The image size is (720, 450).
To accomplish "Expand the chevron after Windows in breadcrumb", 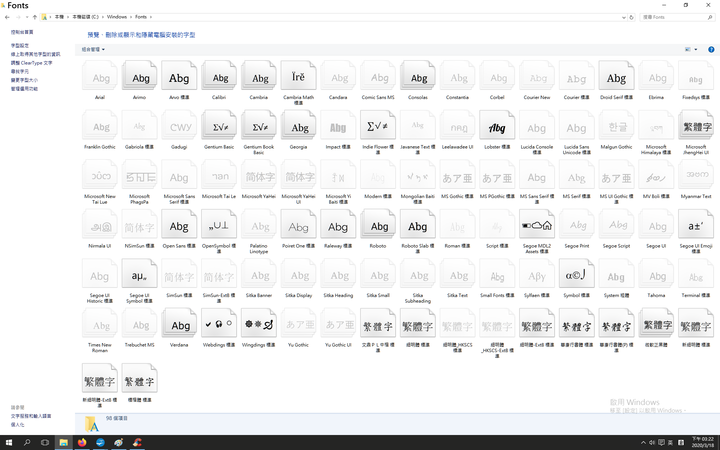I will click(x=131, y=17).
